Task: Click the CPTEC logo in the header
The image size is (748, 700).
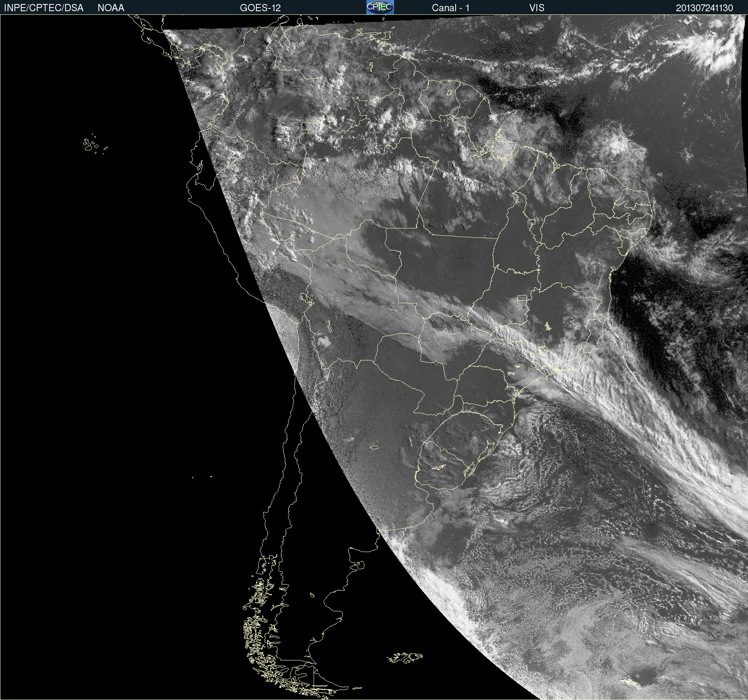Action: [380, 7]
